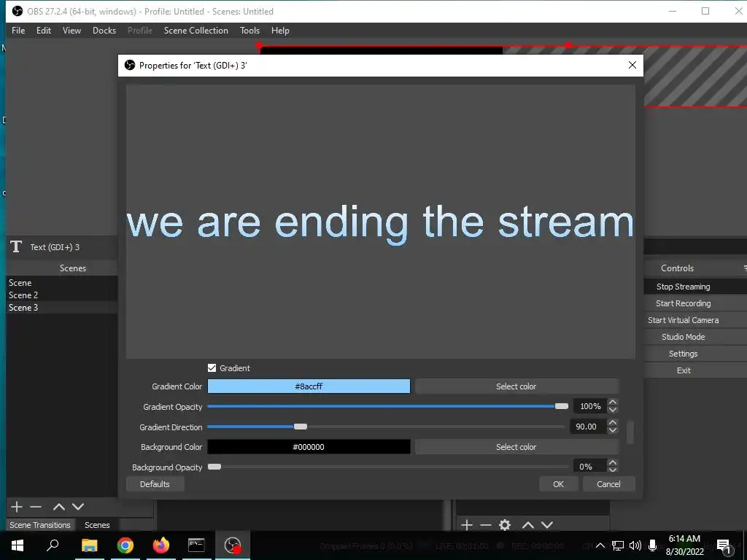Image resolution: width=747 pixels, height=560 pixels.
Task: Increase Gradient Direction with up arrow
Action: pyautogui.click(x=613, y=423)
